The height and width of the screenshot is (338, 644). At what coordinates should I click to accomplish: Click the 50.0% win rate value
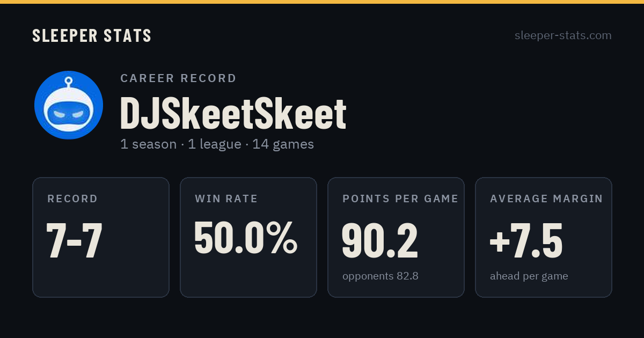coord(245,238)
